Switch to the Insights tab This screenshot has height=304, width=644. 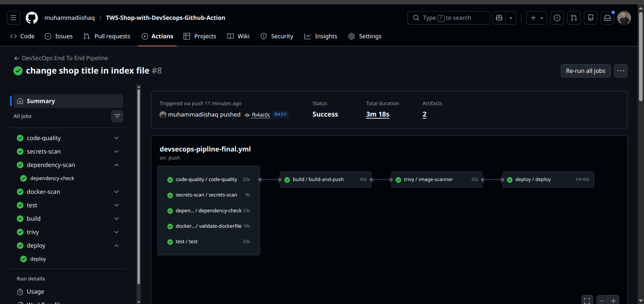321,36
